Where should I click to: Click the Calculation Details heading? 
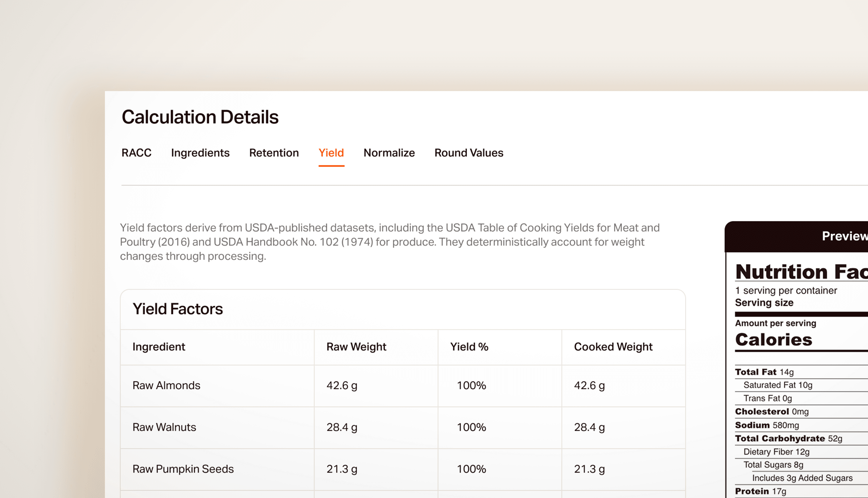coord(200,117)
